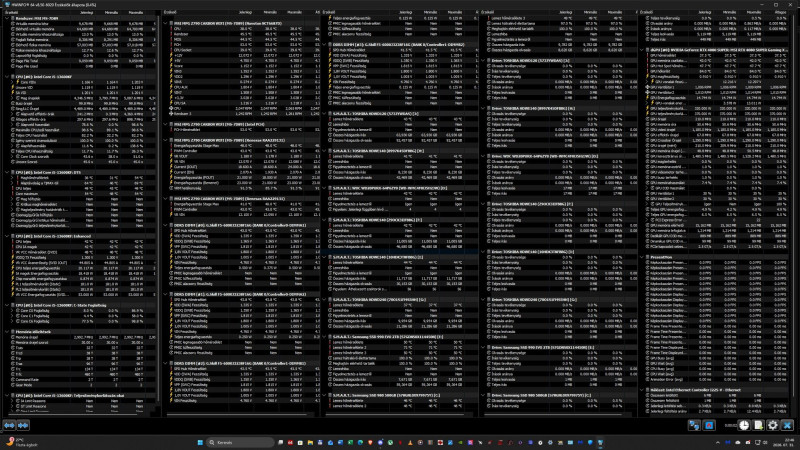
Task: Reset min/max values with clock icon
Action: click(x=744, y=425)
